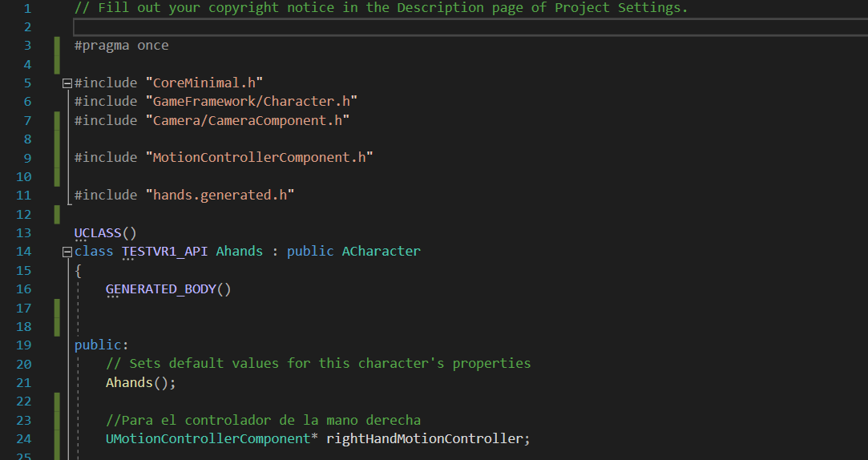Viewport: 868px width, 460px height.
Task: Click the "GameFramework/Character.h" include string
Action: click(252, 101)
